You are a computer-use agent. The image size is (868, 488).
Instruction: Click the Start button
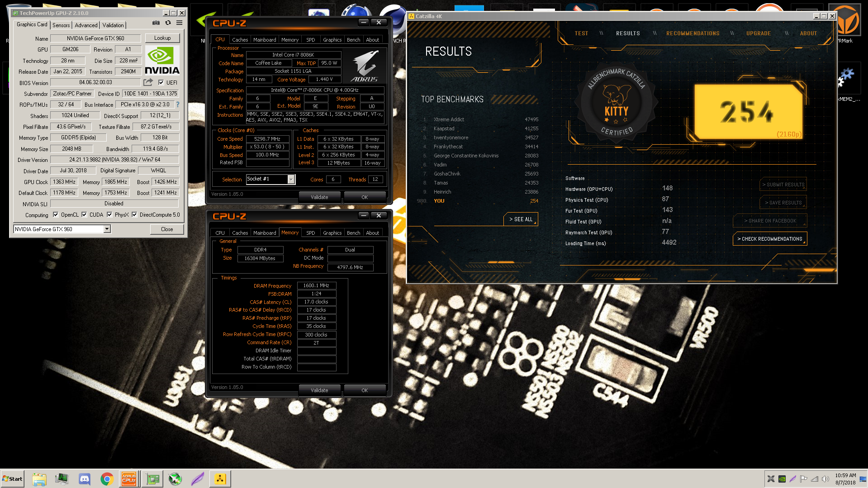(x=12, y=479)
